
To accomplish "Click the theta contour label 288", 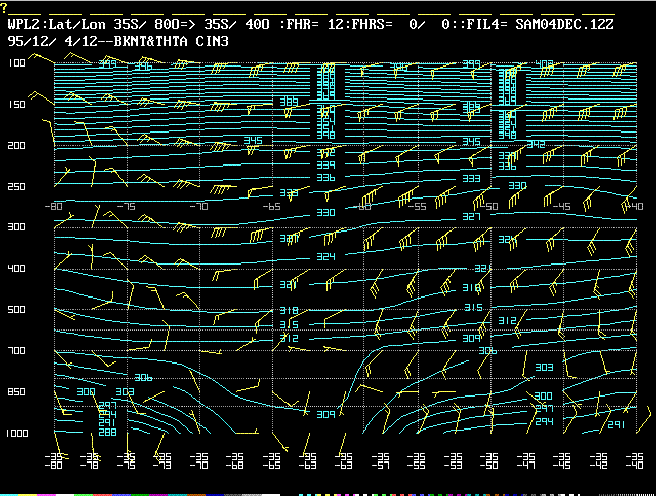I will pos(108,432).
